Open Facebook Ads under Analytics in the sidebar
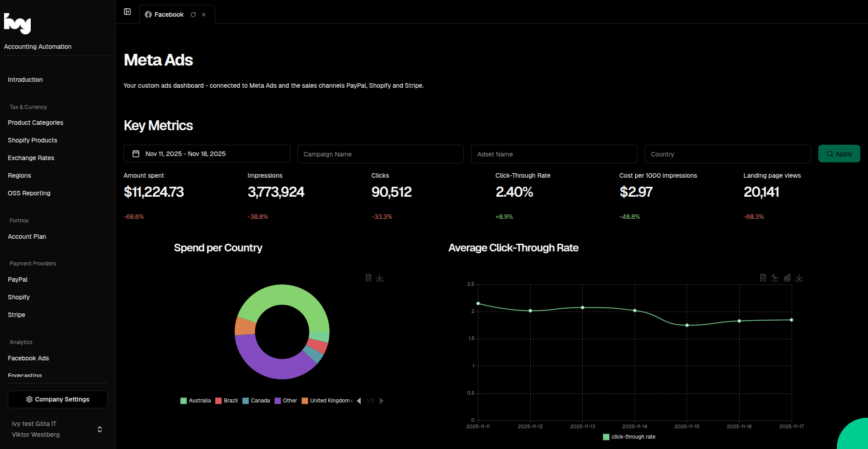 (28, 358)
